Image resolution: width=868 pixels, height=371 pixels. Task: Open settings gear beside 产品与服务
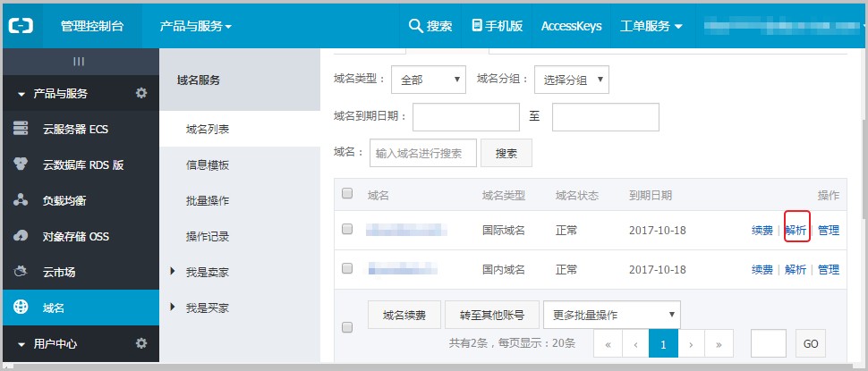[140, 94]
